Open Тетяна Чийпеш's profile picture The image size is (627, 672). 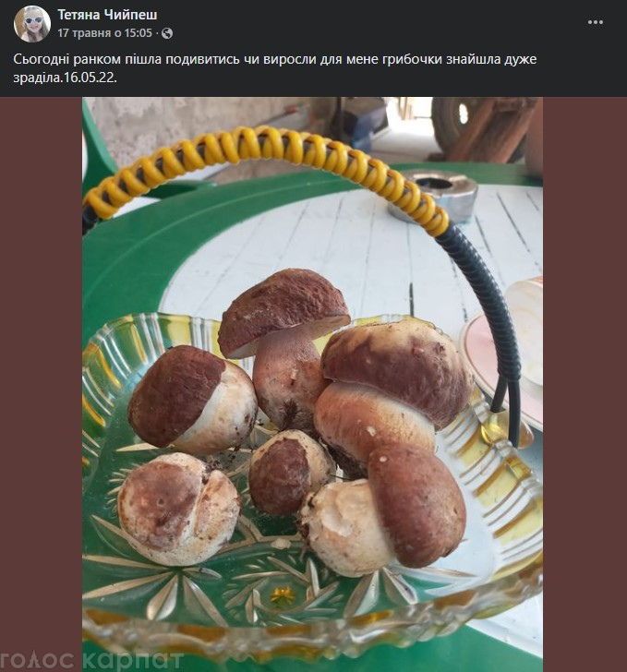pyautogui.click(x=32, y=24)
